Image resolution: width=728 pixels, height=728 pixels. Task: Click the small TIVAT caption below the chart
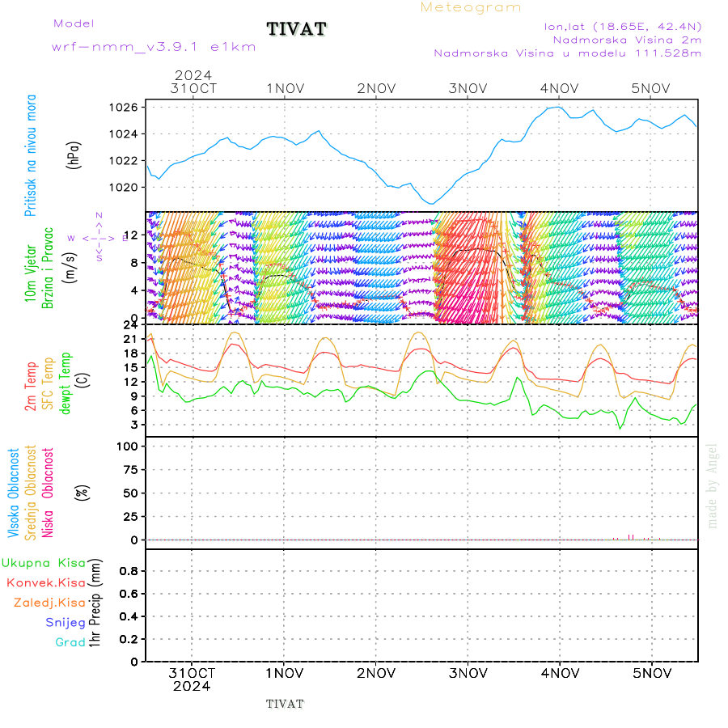[285, 705]
